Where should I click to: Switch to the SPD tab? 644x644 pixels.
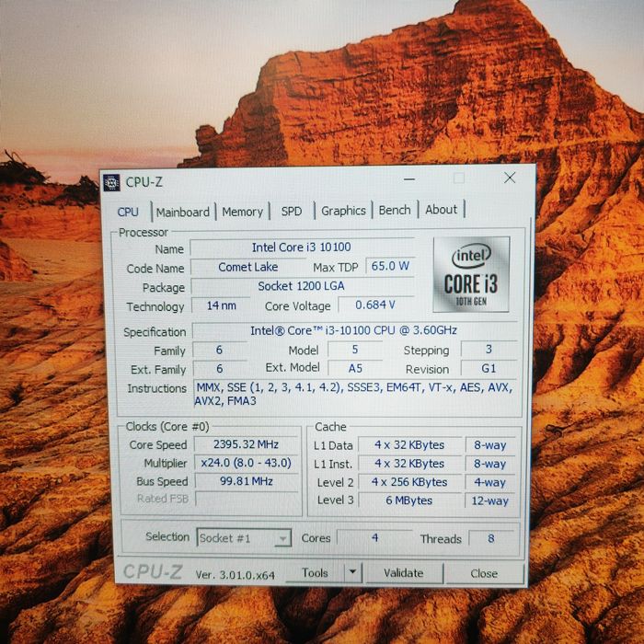[292, 211]
